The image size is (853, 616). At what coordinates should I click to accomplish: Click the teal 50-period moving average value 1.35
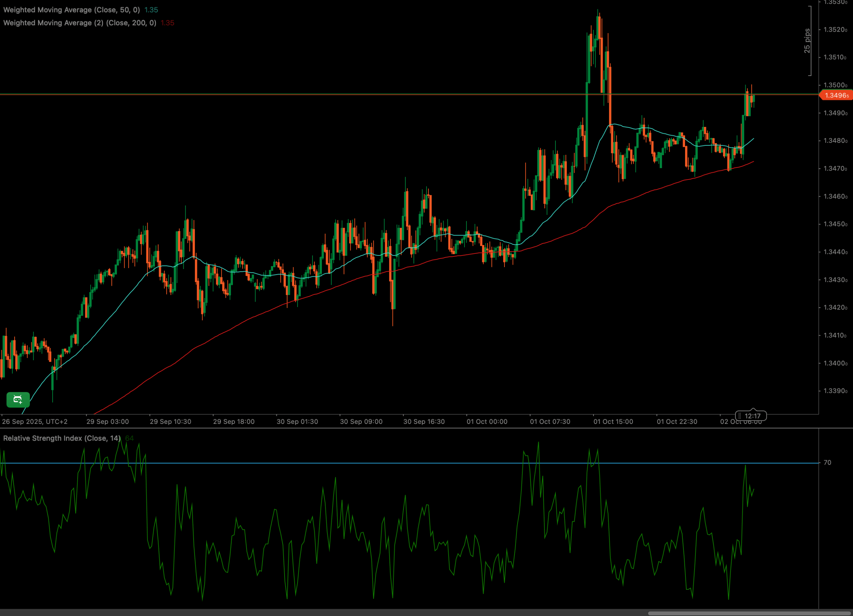(x=151, y=10)
